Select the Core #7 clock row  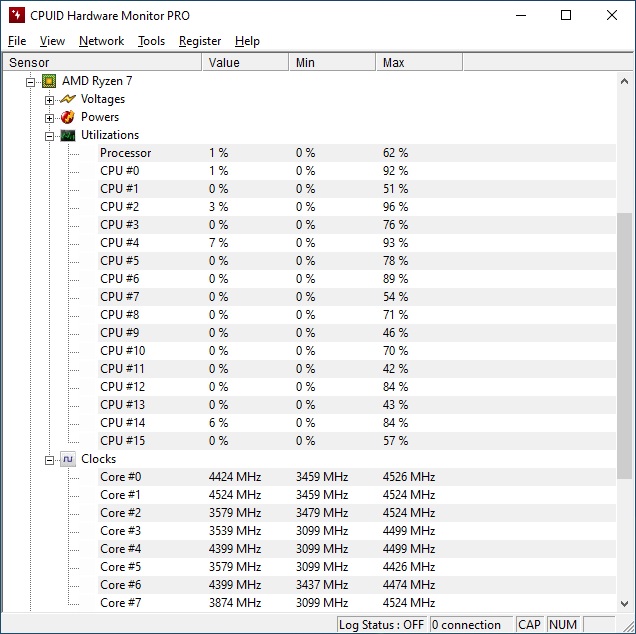pyautogui.click(x=357, y=603)
